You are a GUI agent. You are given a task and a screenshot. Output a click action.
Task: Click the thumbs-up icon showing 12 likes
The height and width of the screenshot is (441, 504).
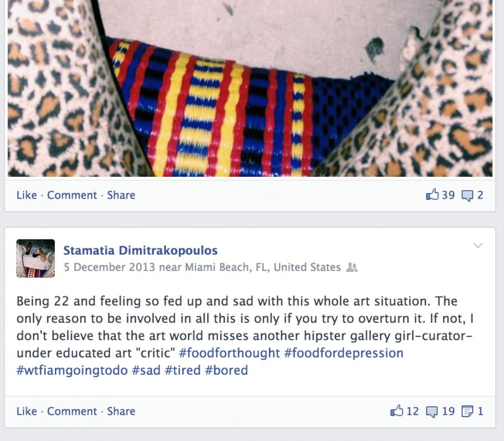pyautogui.click(x=396, y=410)
